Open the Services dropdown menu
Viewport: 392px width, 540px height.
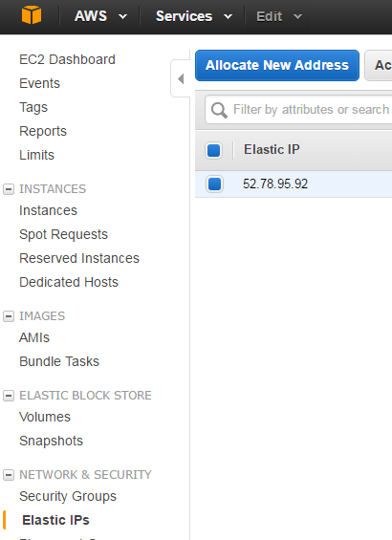click(194, 16)
